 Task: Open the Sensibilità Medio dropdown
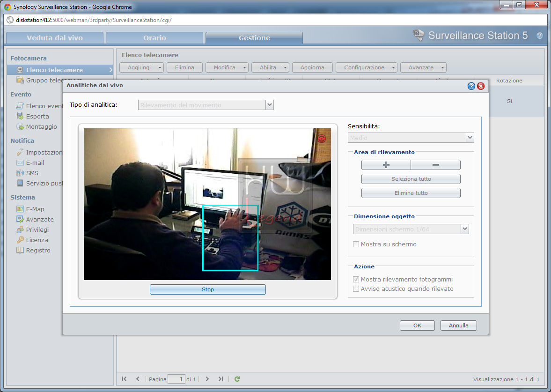tap(470, 138)
